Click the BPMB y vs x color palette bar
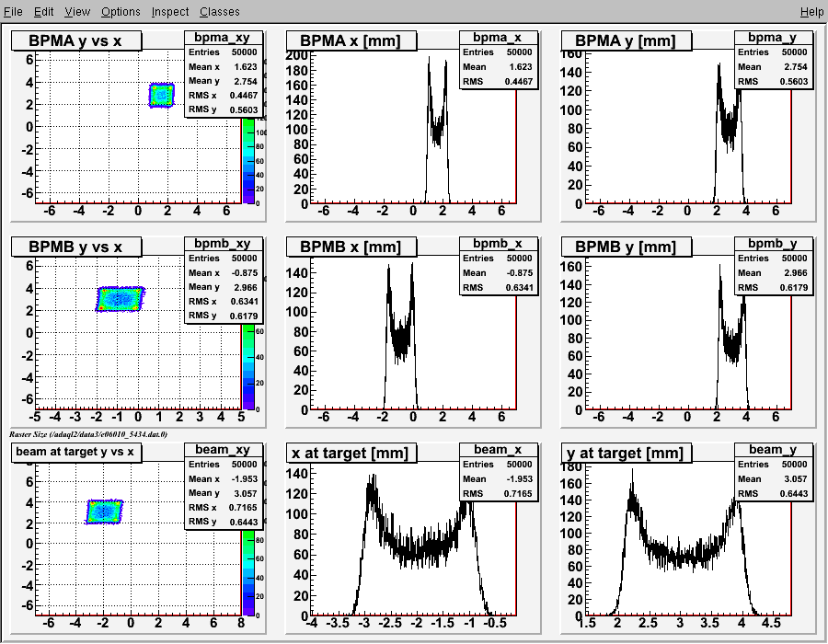 click(248, 366)
